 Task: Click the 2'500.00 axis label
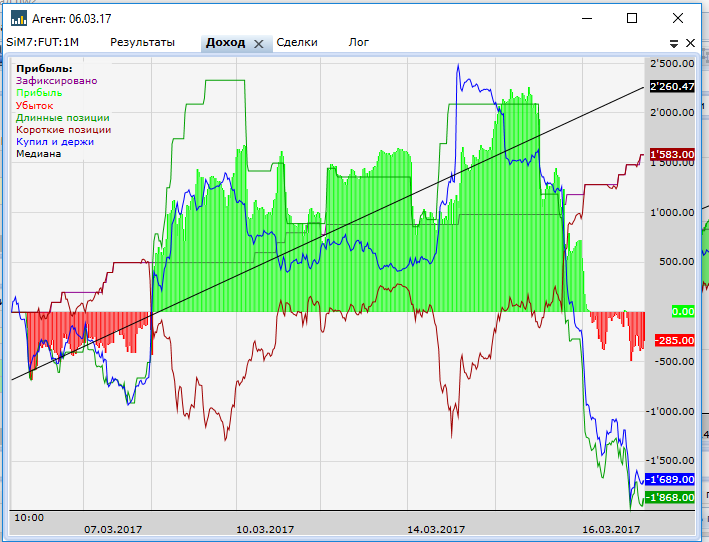click(672, 63)
